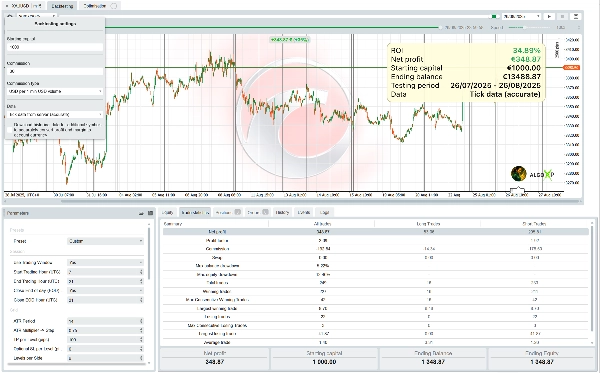Select the Swap statistics row

[375, 258]
